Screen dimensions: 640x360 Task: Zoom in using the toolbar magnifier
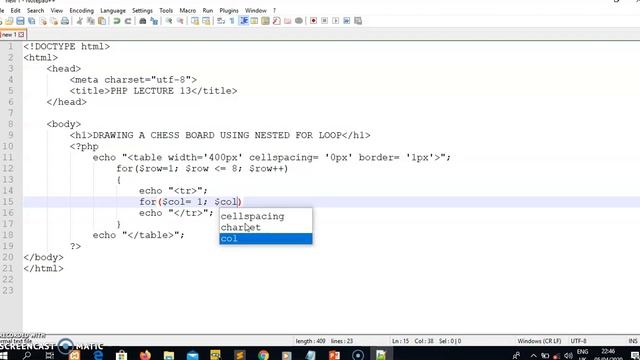click(169, 21)
